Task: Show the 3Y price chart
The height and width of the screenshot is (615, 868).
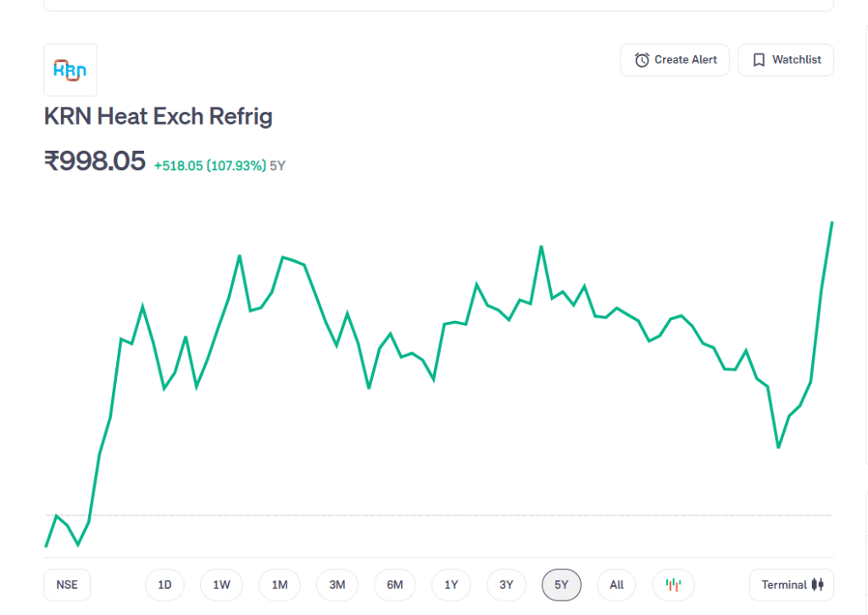Action: (x=506, y=585)
